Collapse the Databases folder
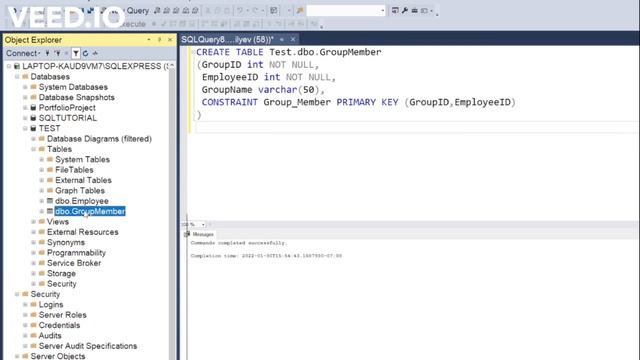 [17, 77]
